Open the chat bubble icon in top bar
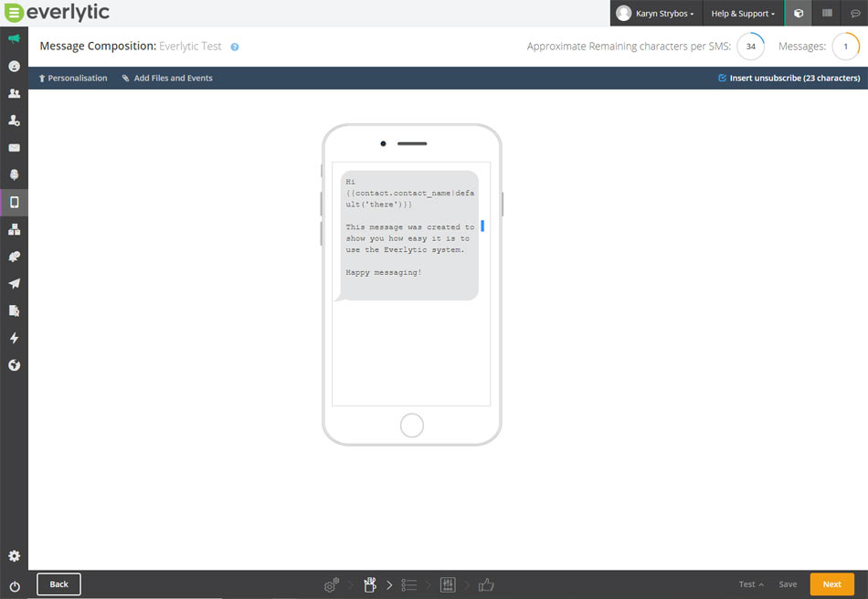 [854, 14]
